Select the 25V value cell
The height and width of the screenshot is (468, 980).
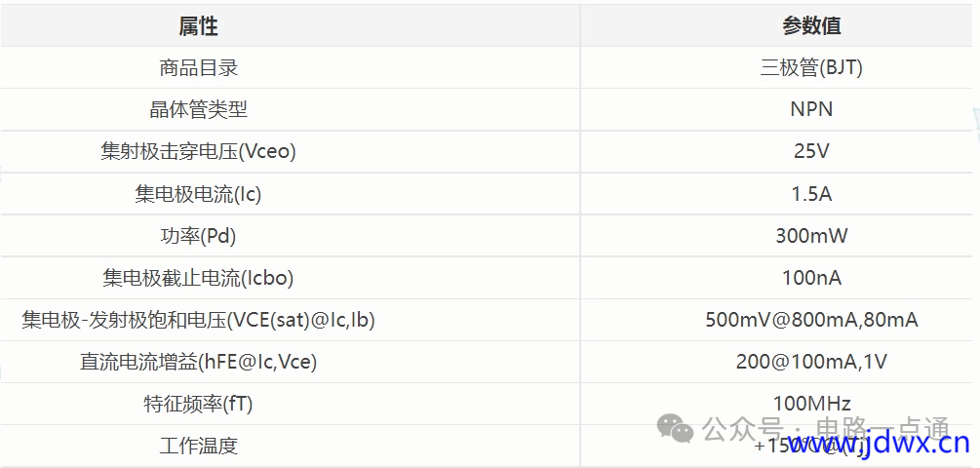[x=811, y=151]
